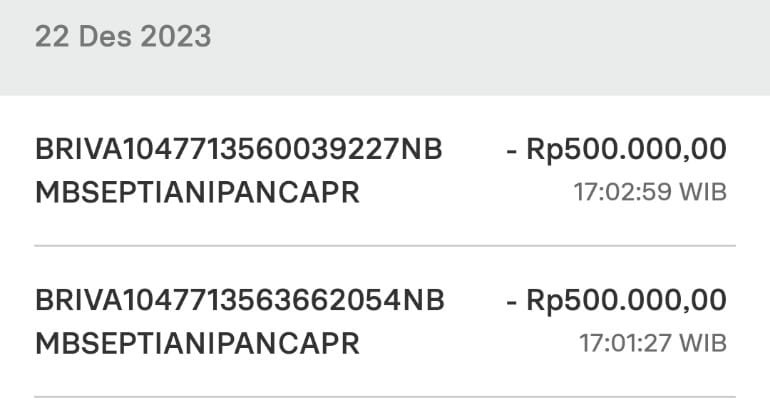Click "WIB" next to 17:02:59
770x417 pixels.
[703, 190]
